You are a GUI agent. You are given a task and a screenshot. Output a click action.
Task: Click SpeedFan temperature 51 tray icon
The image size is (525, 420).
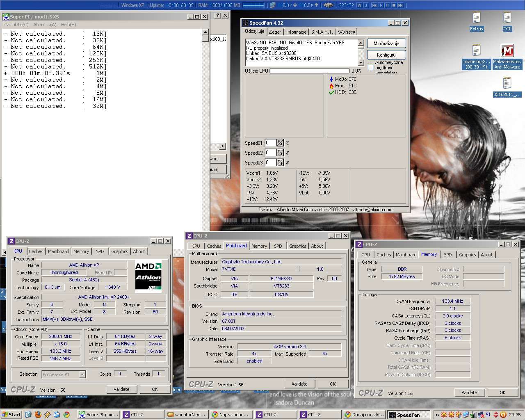point(488,415)
